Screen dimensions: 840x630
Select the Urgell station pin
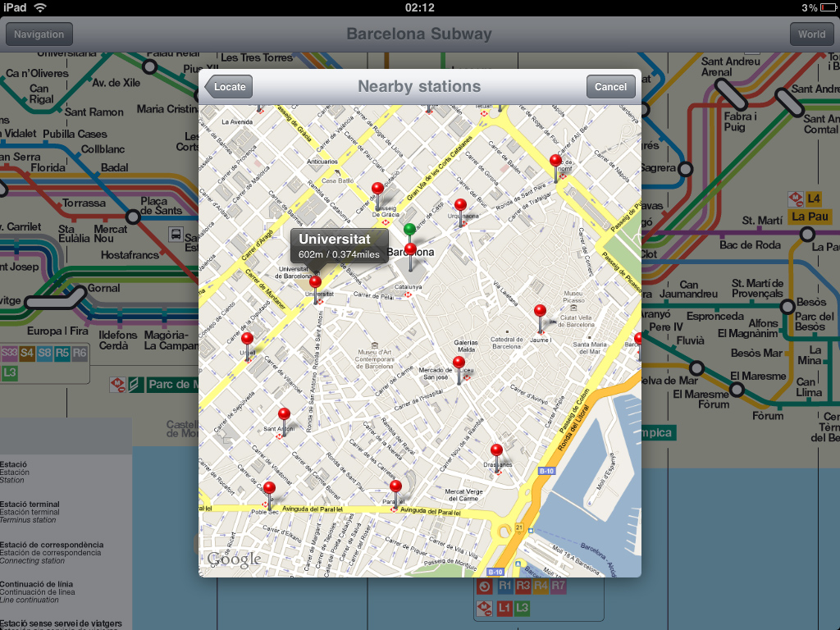pos(247,339)
